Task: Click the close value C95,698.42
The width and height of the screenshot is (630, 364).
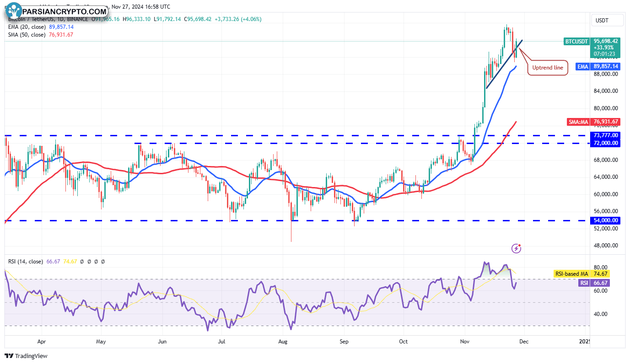Action: (x=198, y=19)
